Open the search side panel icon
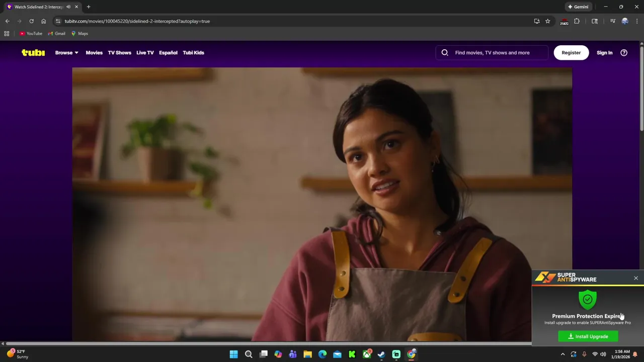 pos(595,21)
